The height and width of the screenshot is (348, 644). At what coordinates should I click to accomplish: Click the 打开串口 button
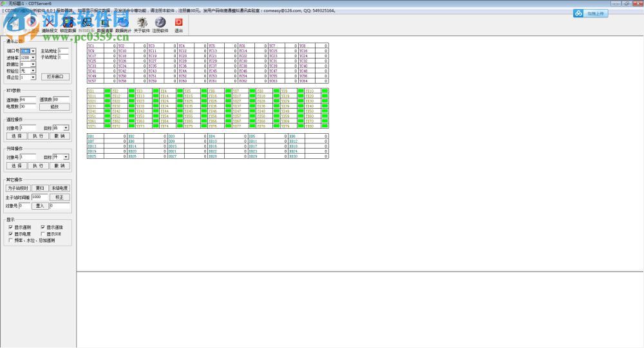point(55,77)
